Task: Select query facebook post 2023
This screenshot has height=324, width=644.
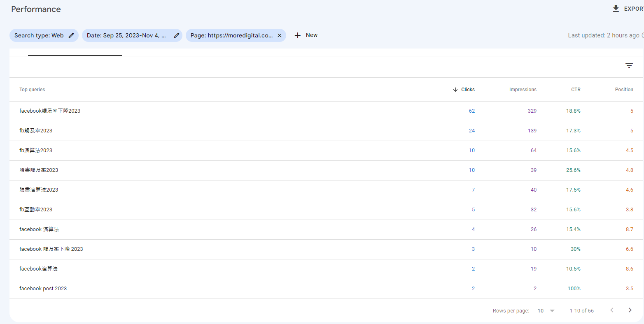Action: (x=43, y=289)
